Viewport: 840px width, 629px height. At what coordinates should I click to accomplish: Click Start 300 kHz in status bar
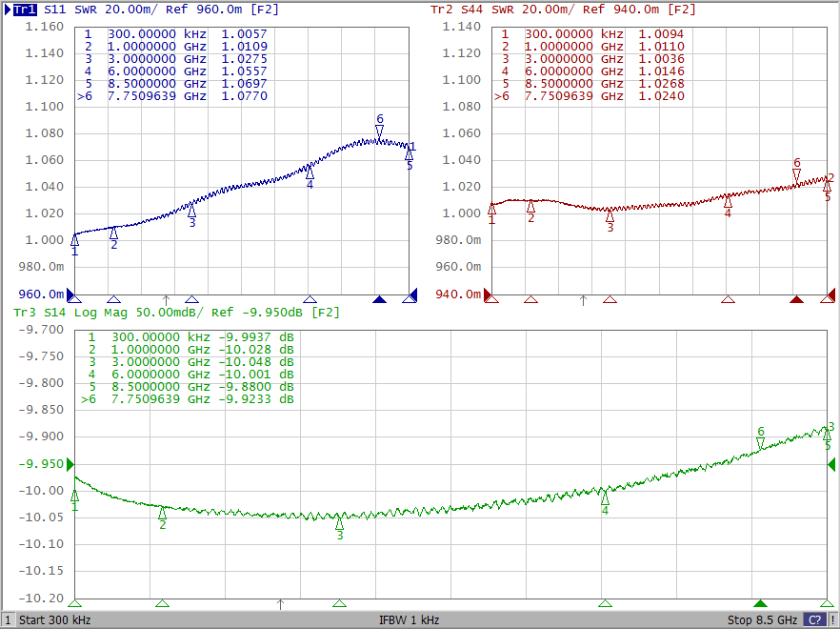click(55, 619)
